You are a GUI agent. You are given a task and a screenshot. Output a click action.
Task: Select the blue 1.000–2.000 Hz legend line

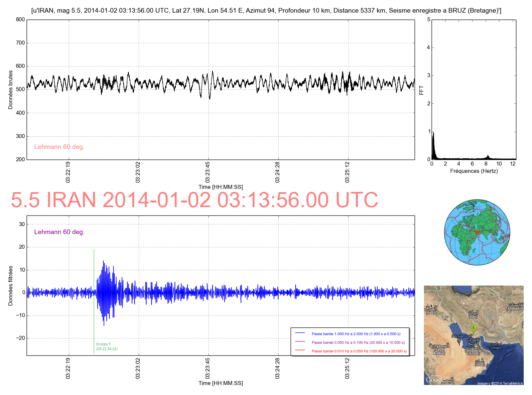point(300,333)
